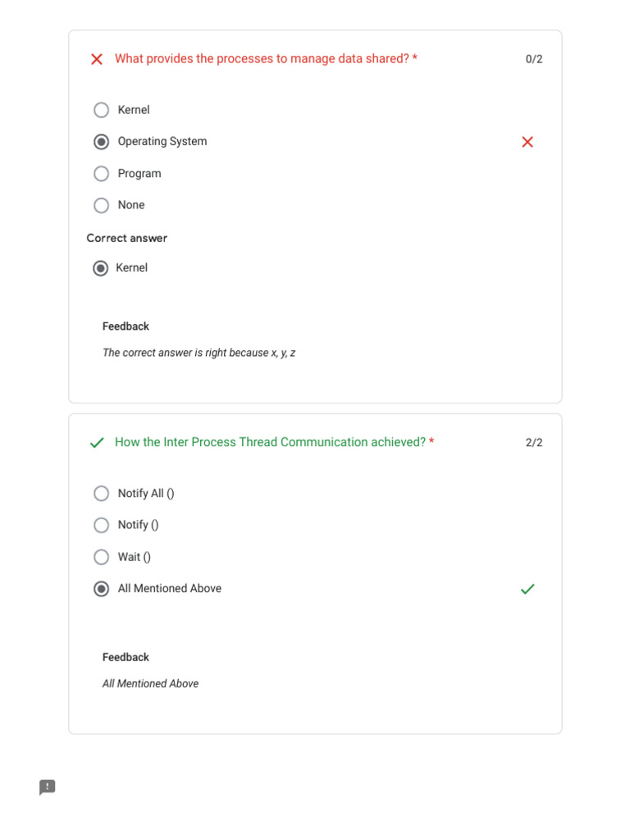Select All Mentioned Above radio button
Screen dimensions: 630x840
point(102,589)
